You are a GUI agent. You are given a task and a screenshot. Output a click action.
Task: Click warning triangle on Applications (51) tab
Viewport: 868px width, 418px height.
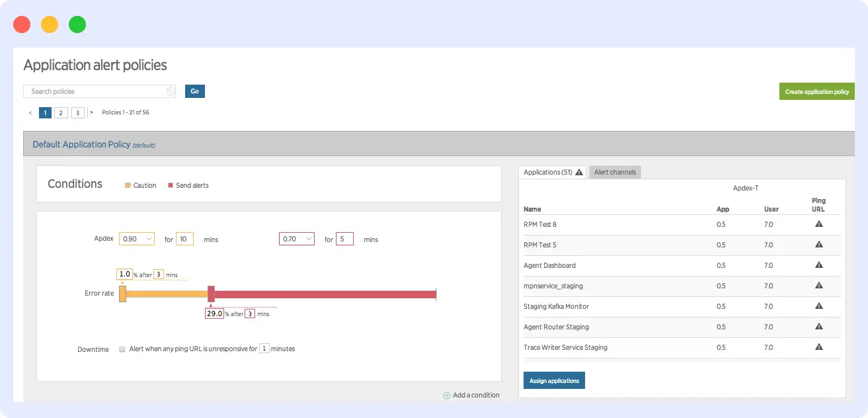pyautogui.click(x=579, y=172)
